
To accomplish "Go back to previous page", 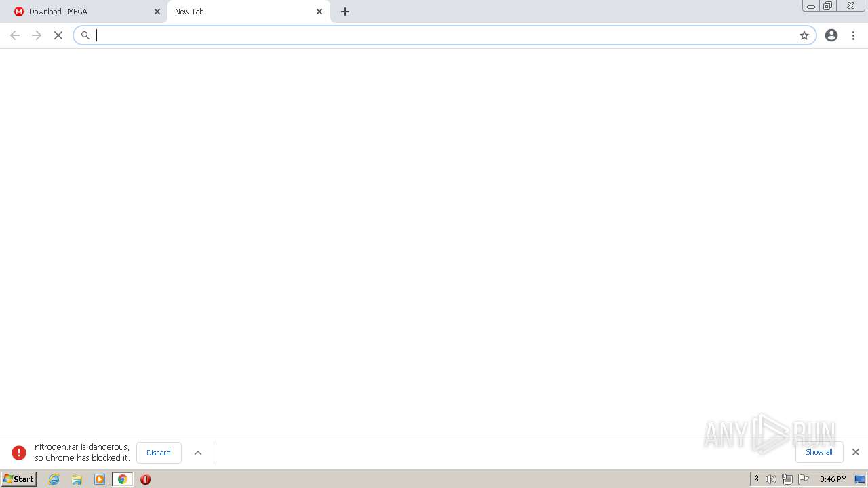I will pos(15,35).
